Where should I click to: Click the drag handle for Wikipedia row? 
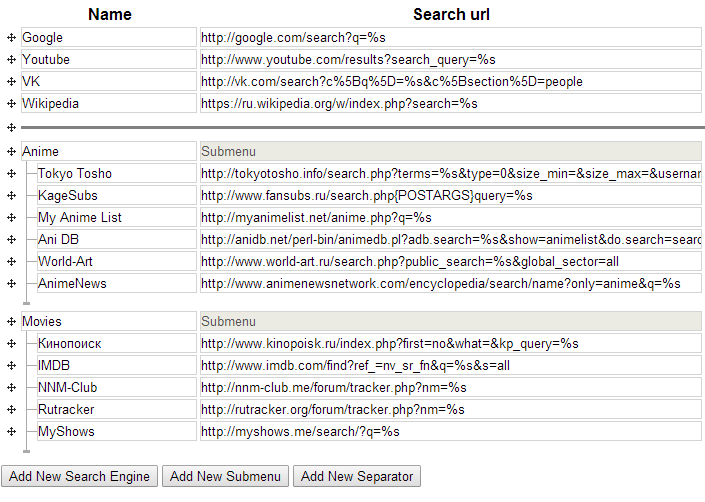pos(11,104)
